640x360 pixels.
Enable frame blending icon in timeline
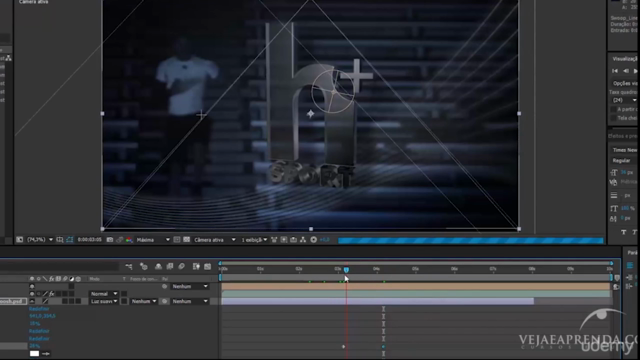click(170, 267)
